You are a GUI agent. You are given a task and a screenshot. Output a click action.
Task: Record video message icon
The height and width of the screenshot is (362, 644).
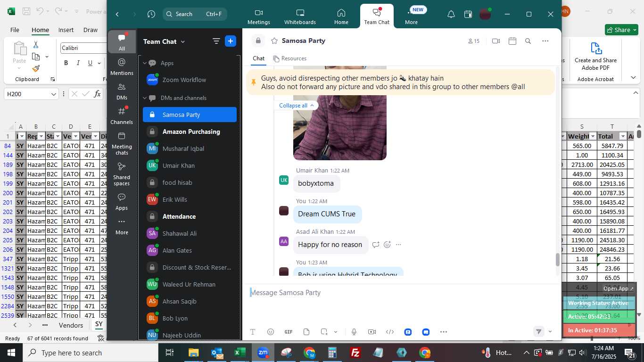[x=372, y=332]
